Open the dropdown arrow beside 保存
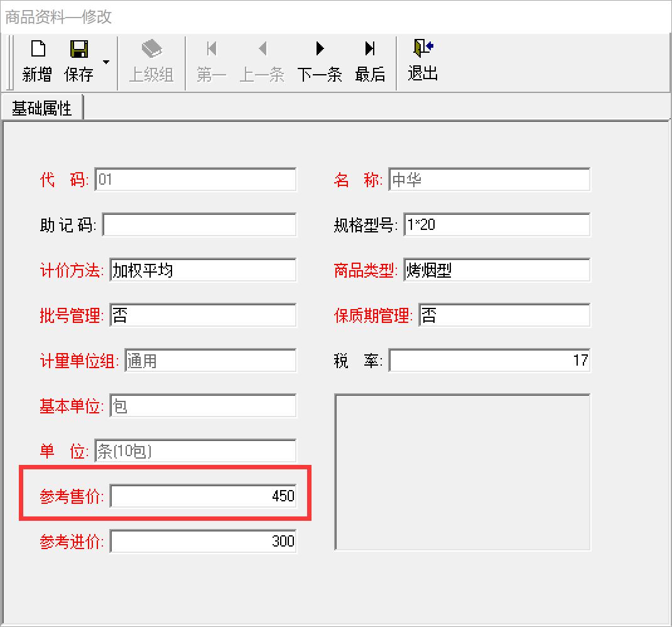This screenshot has height=627, width=672. pos(107,63)
